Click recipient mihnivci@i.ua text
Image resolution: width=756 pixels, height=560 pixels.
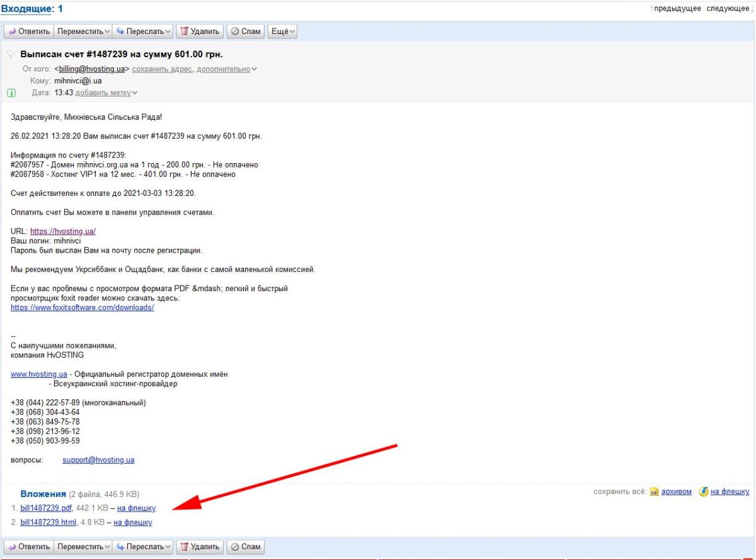(78, 81)
